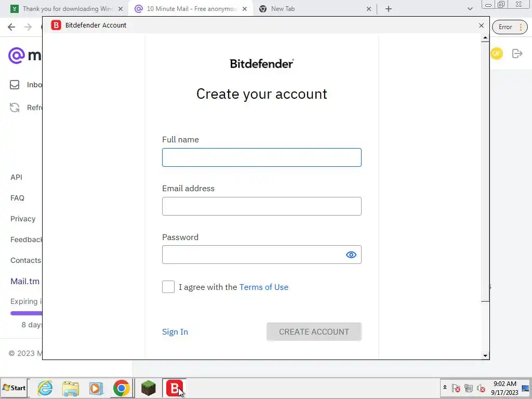Click the muted volume tray icon

[x=481, y=388]
